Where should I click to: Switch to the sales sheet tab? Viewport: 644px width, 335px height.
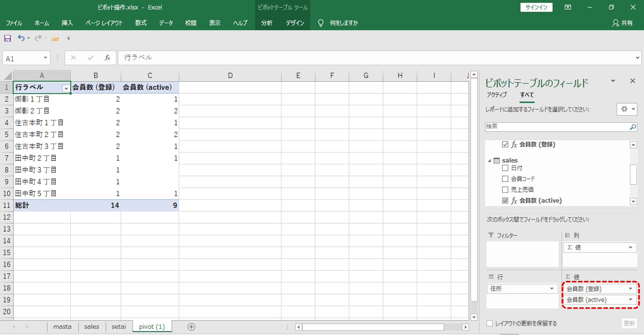click(92, 327)
